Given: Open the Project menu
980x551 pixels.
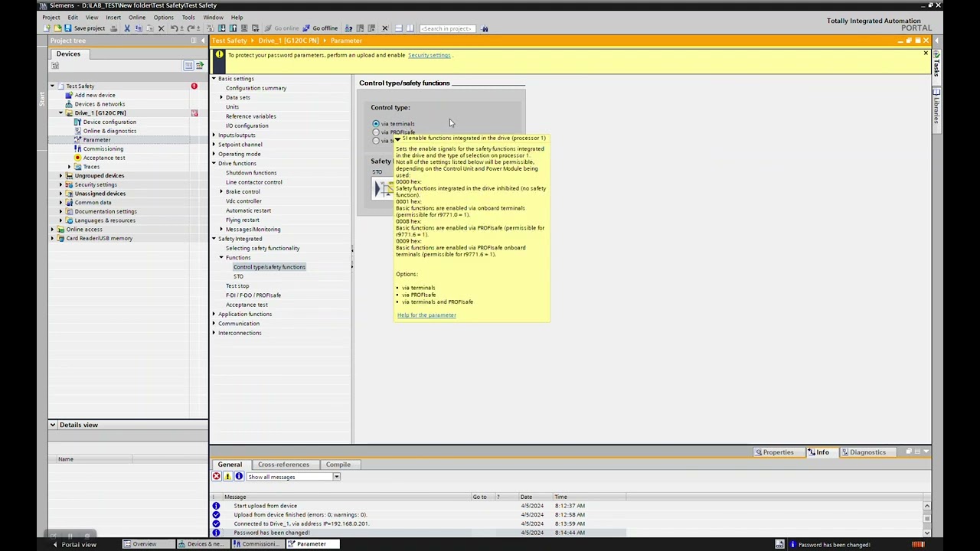Looking at the screenshot, I should 51,17.
